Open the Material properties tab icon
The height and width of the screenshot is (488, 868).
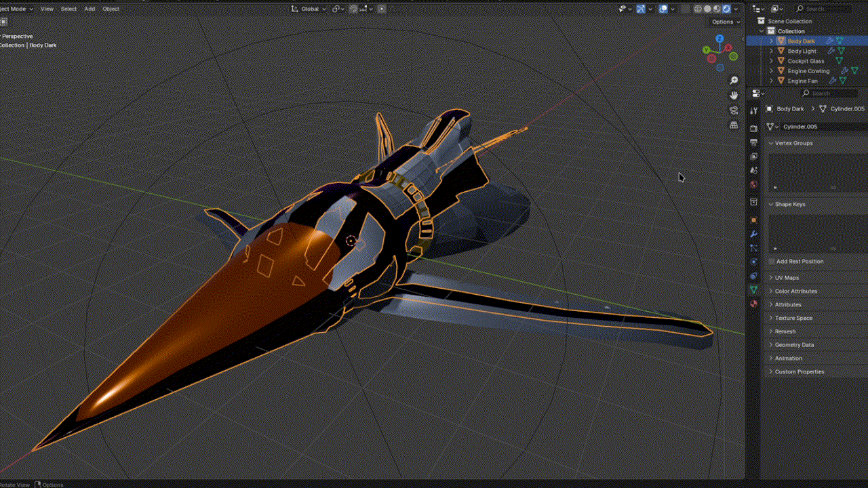[753, 304]
